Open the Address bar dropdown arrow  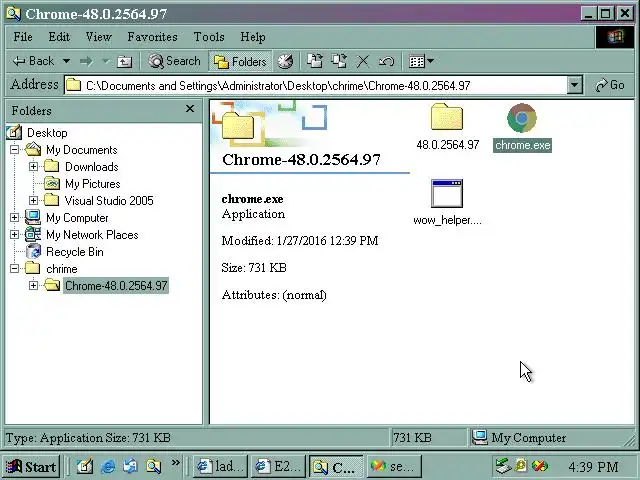coord(574,85)
